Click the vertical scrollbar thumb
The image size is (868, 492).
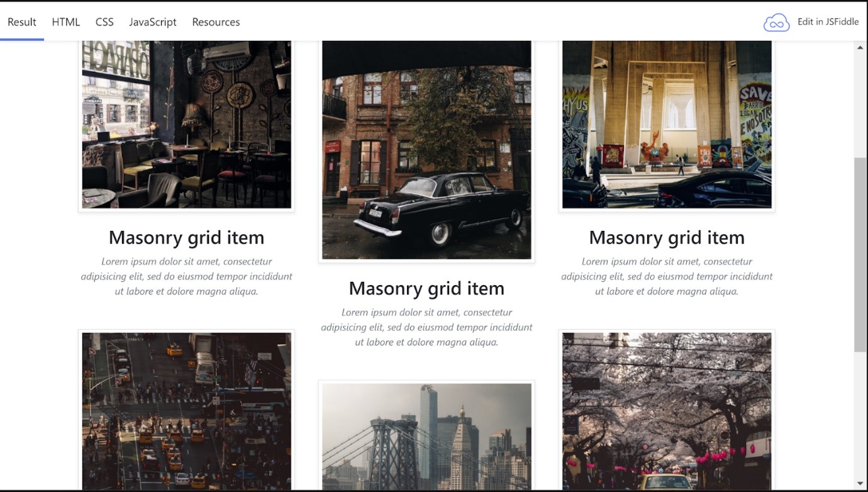860,255
